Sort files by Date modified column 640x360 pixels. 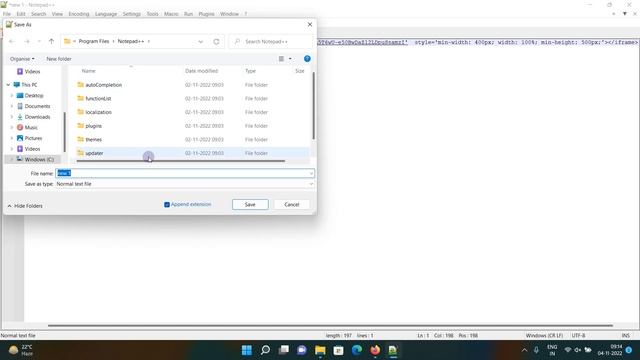(x=201, y=71)
